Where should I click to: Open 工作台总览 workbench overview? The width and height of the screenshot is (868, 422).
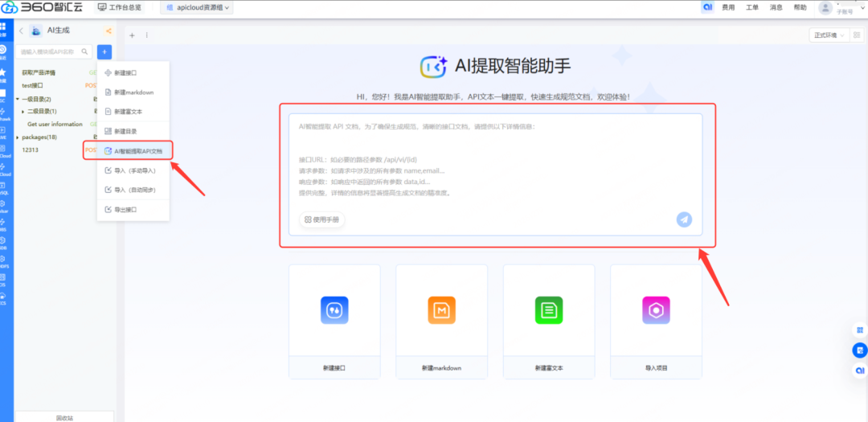[x=119, y=8]
